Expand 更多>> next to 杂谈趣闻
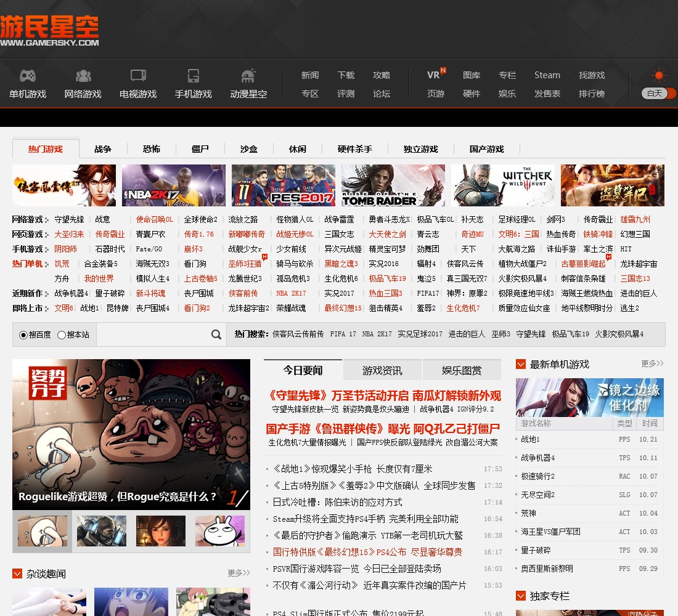Viewport: 678px width, 616px height. tap(239, 573)
